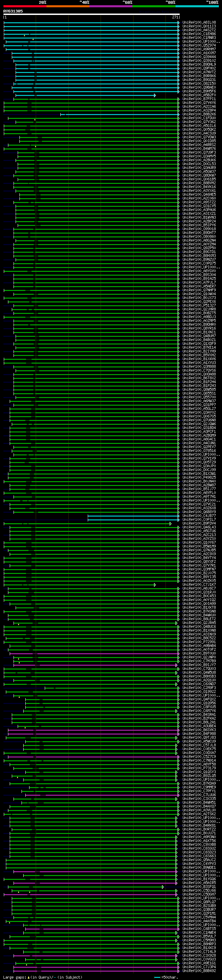Screen dimensions: 222x980
Task: Select label UniRef100_Q5AJC2
Action: coord(199,860)
